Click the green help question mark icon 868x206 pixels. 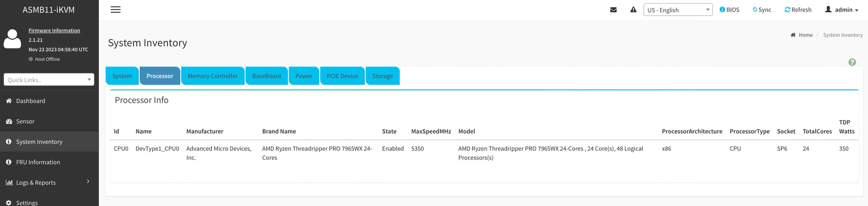852,62
